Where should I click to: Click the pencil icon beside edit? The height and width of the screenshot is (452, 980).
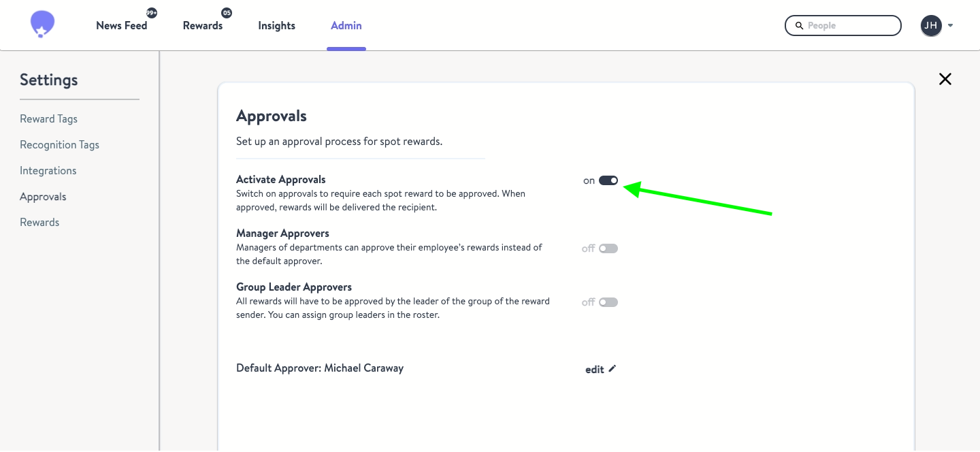pyautogui.click(x=612, y=368)
